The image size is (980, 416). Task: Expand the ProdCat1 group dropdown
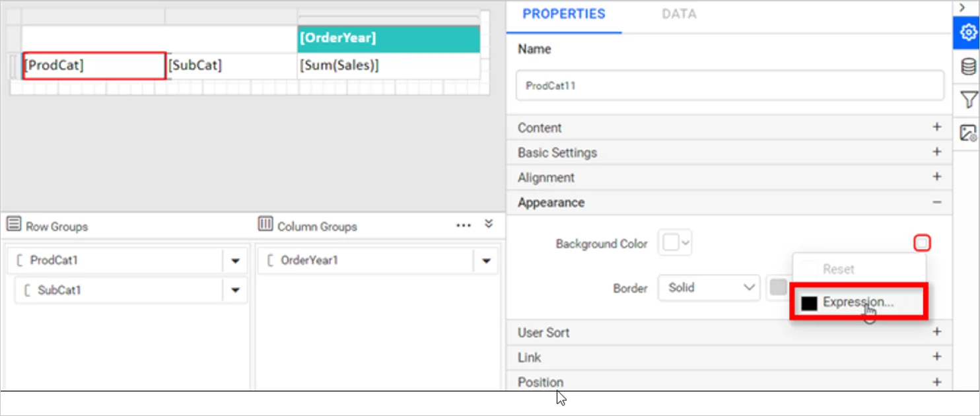[x=234, y=260]
